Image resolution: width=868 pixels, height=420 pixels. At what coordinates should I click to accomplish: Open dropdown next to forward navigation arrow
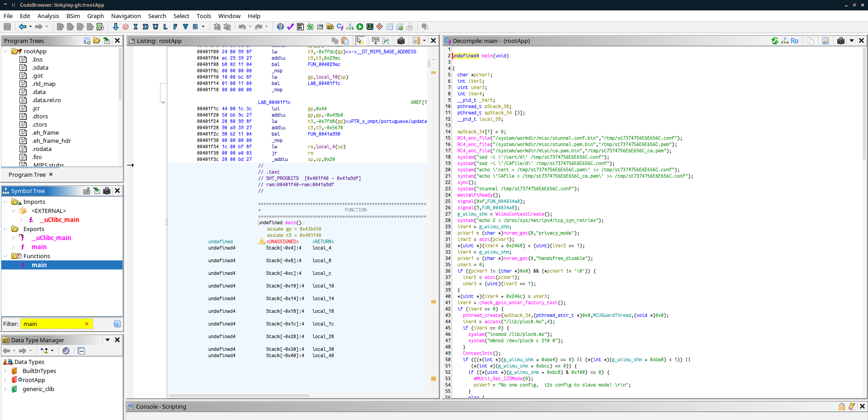click(47, 27)
